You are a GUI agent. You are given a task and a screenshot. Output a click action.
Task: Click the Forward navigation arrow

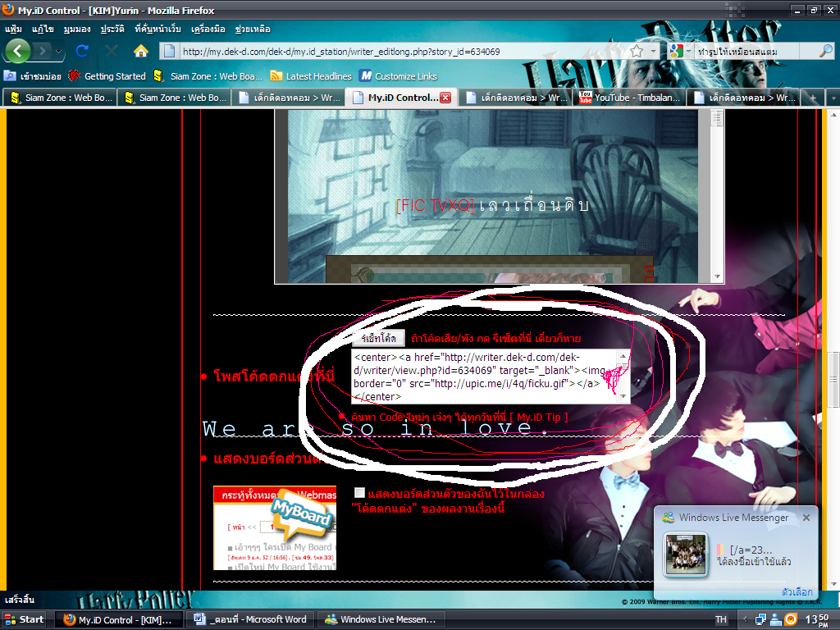tap(43, 52)
